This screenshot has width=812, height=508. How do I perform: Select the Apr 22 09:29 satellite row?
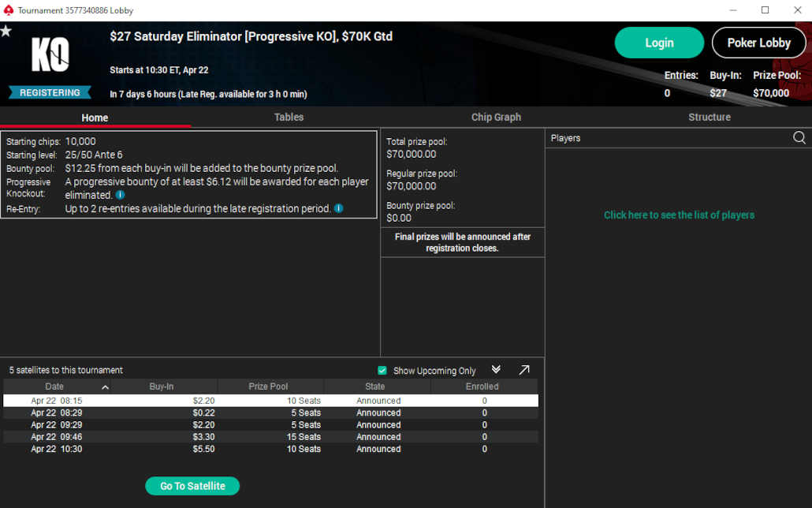pyautogui.click(x=271, y=424)
